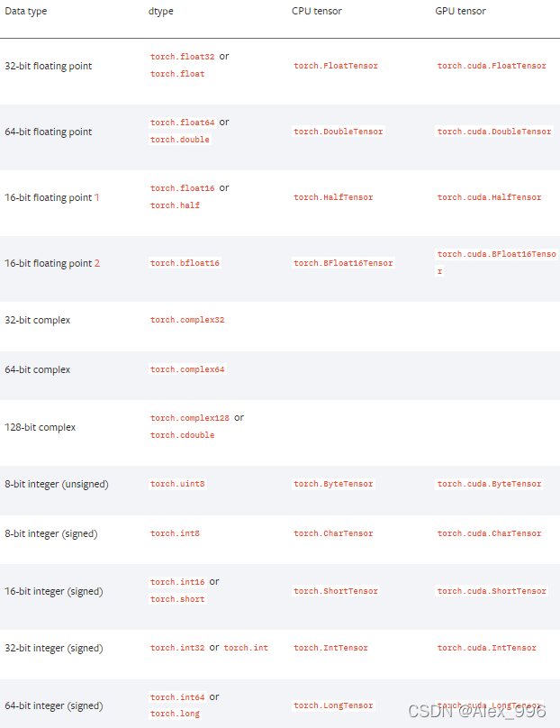Select the torch.int code text
The image size is (560, 728).
(246, 648)
